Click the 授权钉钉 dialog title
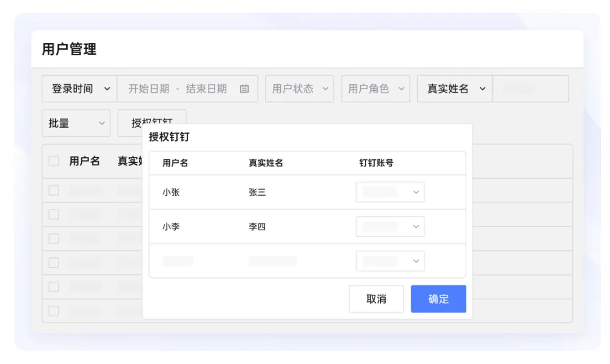The width and height of the screenshot is (610, 364). click(169, 137)
